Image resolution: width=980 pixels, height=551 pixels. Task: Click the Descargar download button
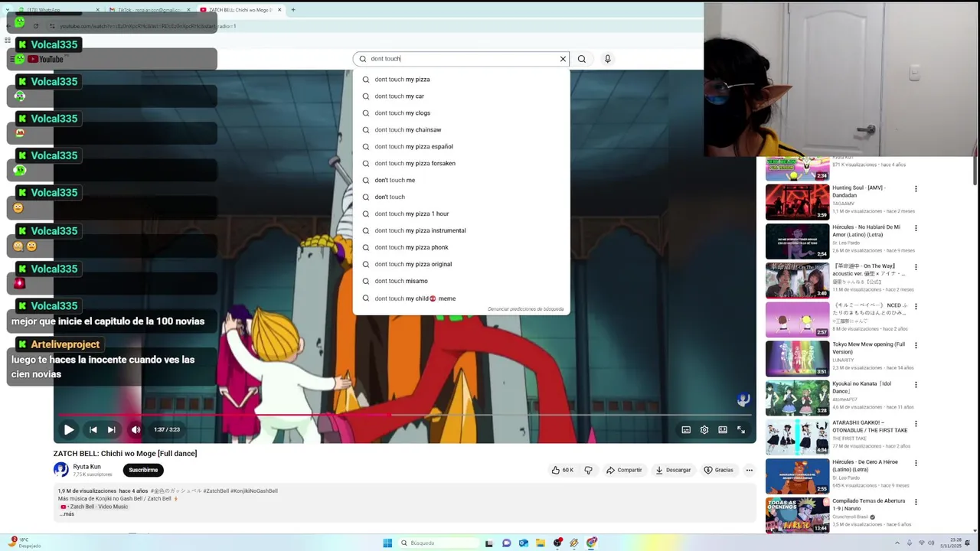pyautogui.click(x=673, y=470)
